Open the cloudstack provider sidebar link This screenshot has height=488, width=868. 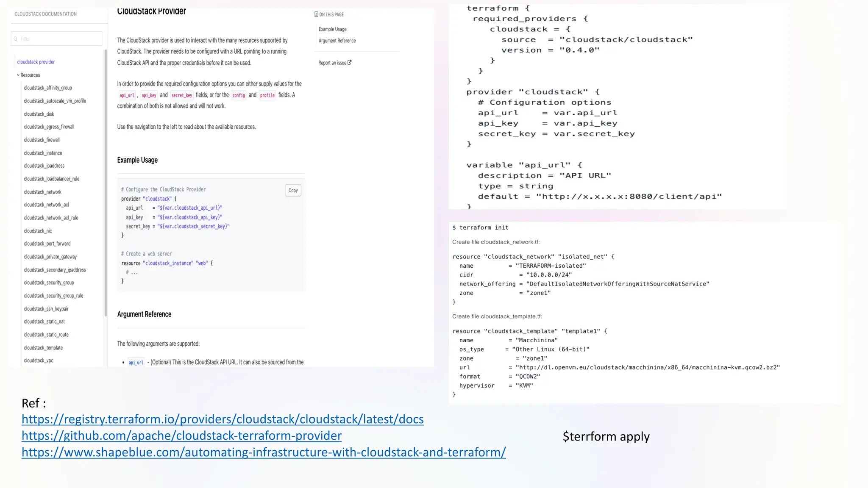click(36, 62)
